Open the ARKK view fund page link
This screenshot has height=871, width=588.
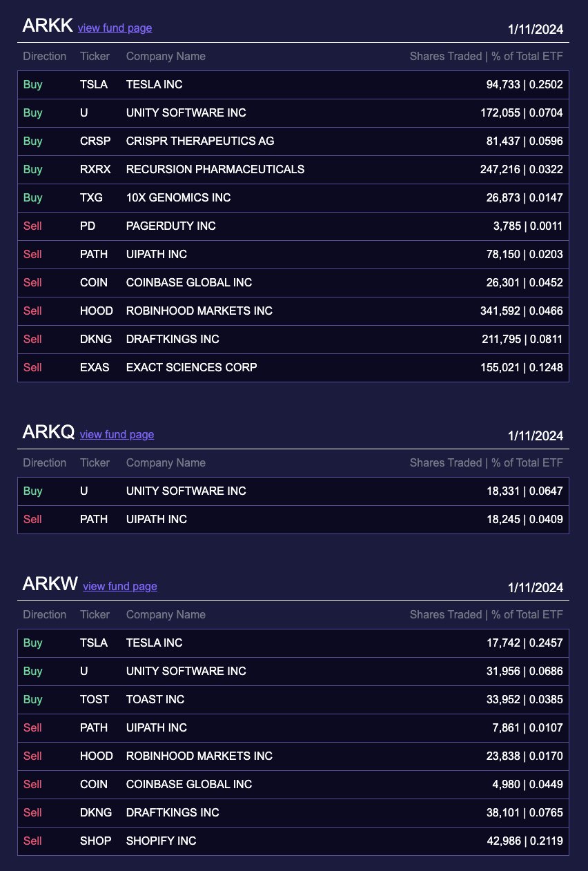(115, 28)
